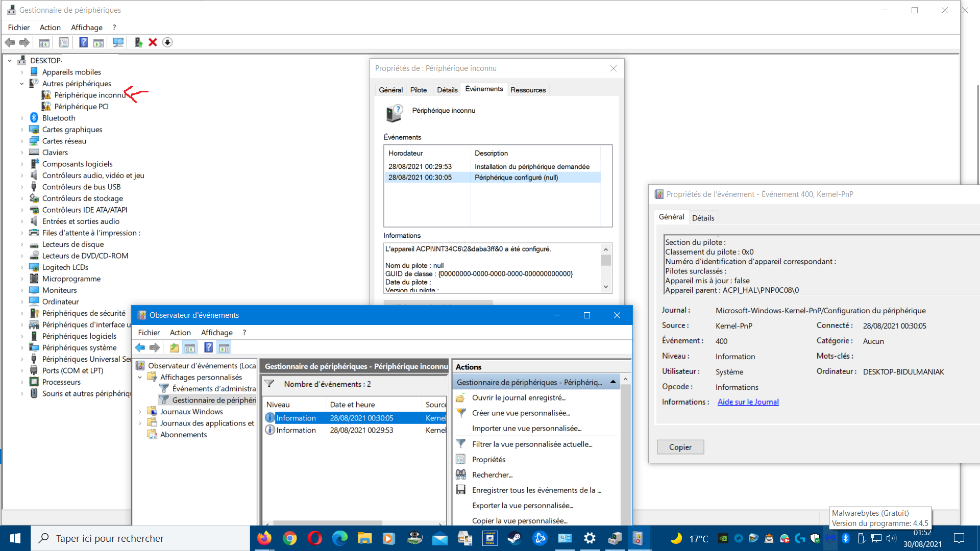Toggle action pane icon in Observateur d'événements toolbar
Screen dimensions: 980x551
224,348
